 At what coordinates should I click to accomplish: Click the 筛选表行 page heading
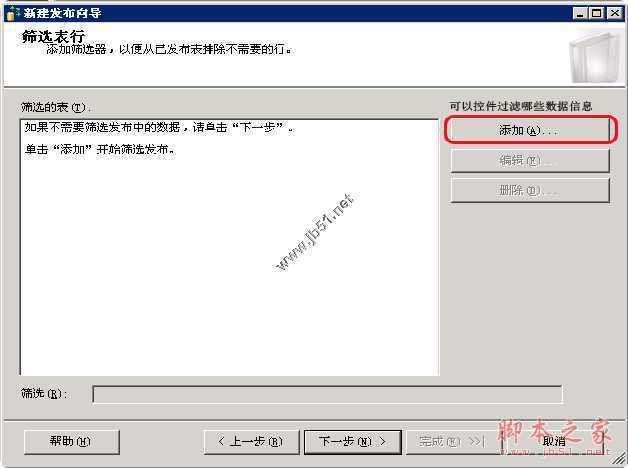(53, 36)
